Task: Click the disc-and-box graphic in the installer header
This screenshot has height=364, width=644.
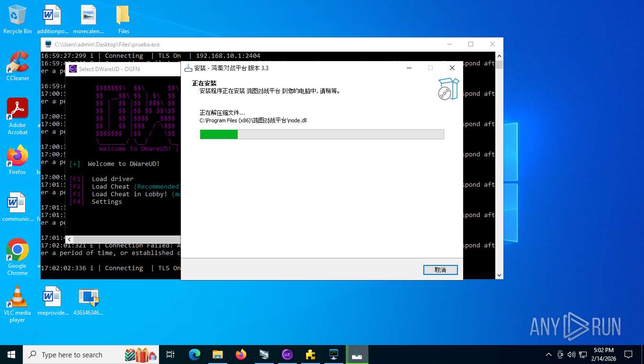Action: click(448, 89)
